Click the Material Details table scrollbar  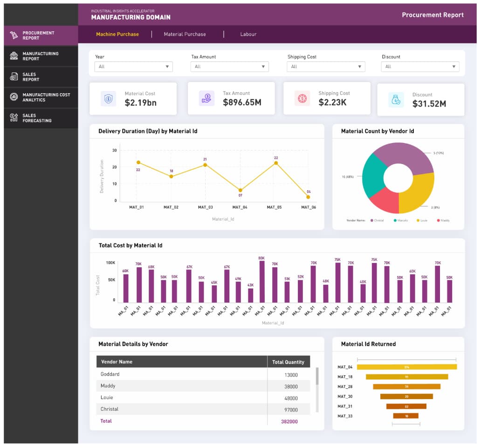point(317,376)
